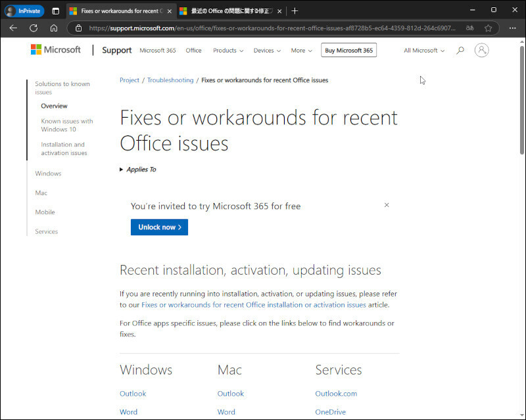The width and height of the screenshot is (526, 420).
Task: Open the browser Settings and more menu
Action: click(x=513, y=28)
